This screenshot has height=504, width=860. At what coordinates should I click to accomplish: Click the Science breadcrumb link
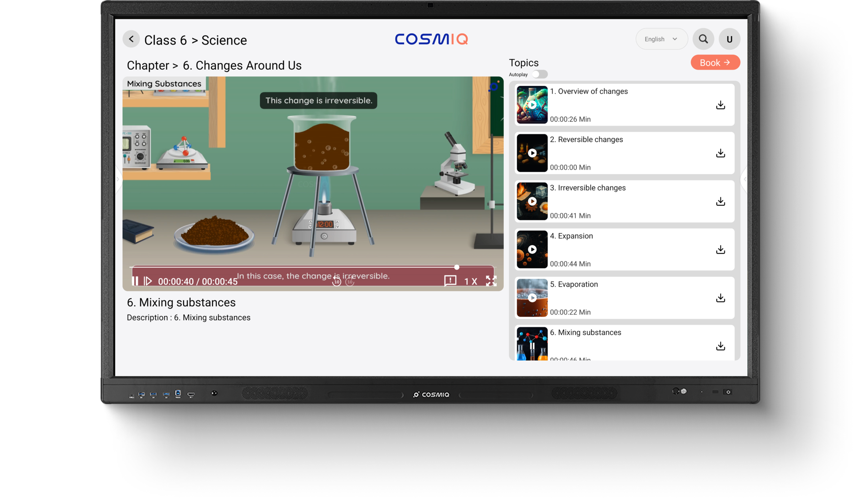pyautogui.click(x=224, y=40)
